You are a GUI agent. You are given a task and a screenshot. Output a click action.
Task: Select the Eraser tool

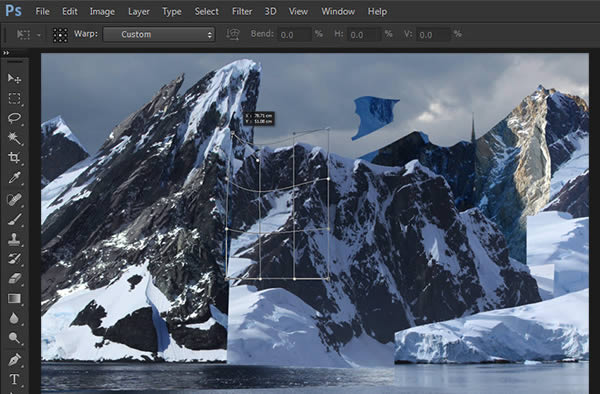[14, 278]
